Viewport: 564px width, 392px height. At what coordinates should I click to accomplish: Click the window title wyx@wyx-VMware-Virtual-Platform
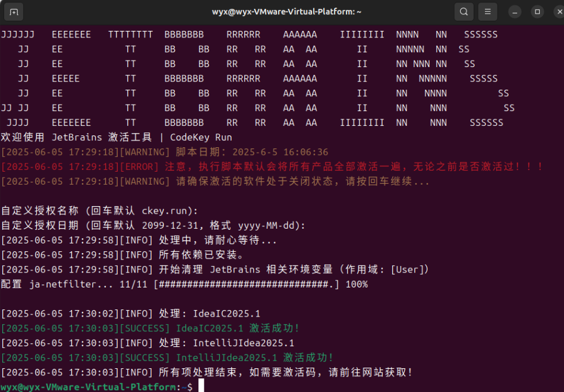tap(286, 12)
